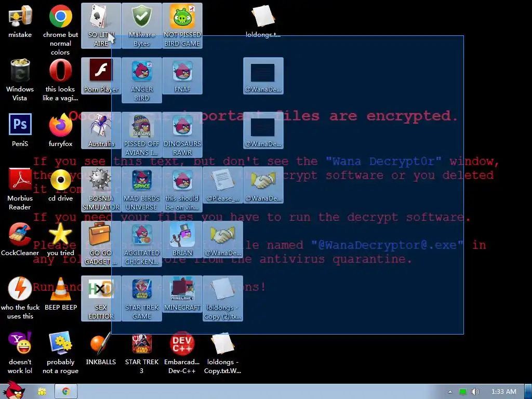
Task: Select the 'ANGER BIRD' icon
Action: click(142, 80)
